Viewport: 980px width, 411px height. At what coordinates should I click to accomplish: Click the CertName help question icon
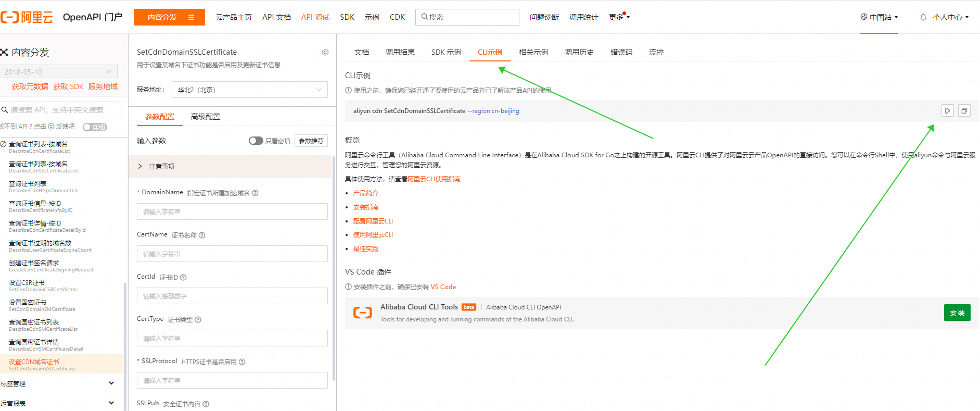click(202, 235)
